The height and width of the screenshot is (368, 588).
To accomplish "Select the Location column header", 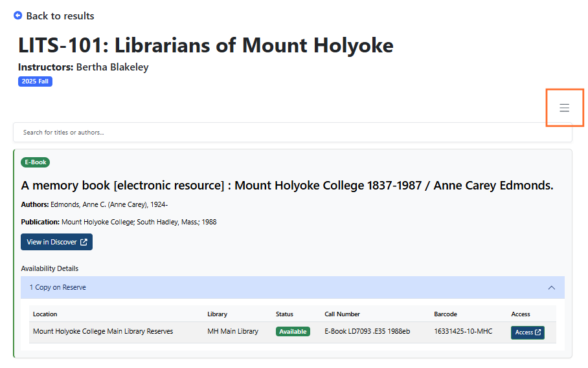I will (x=45, y=314).
